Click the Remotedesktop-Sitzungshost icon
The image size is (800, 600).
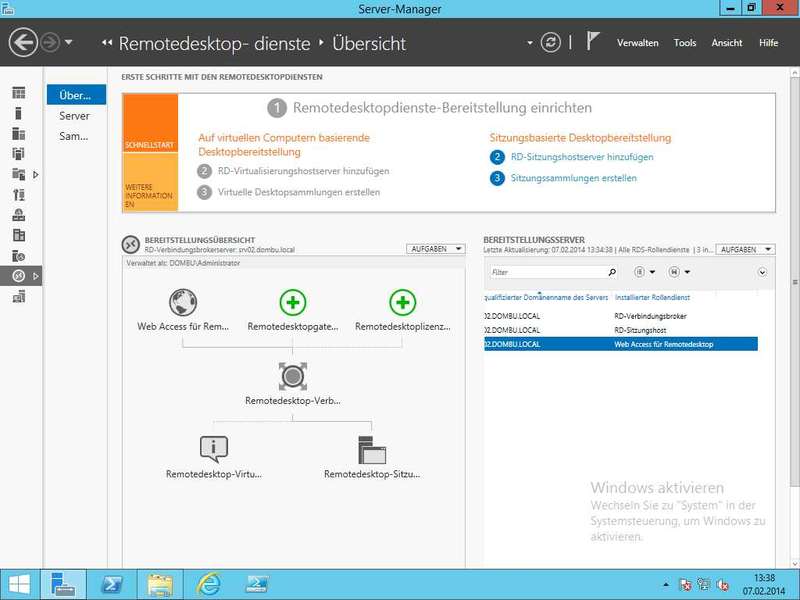click(x=372, y=449)
